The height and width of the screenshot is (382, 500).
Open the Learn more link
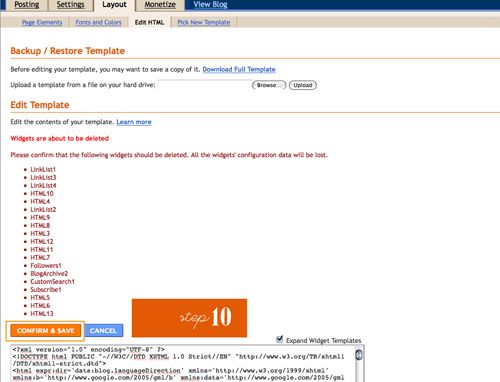point(134,122)
